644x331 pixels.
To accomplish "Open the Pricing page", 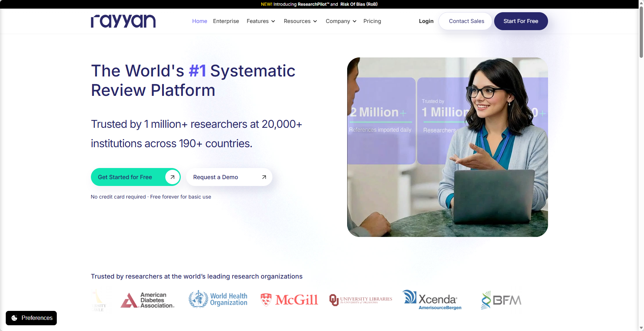I will 372,21.
